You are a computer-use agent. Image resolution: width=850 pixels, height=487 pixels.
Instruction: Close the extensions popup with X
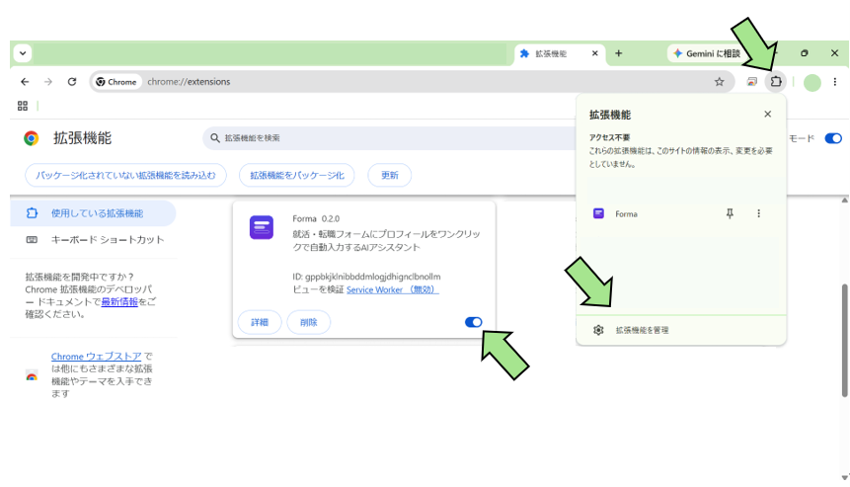coord(768,114)
